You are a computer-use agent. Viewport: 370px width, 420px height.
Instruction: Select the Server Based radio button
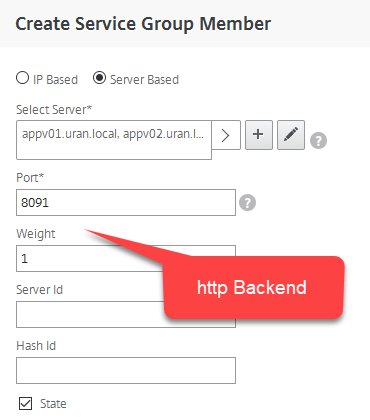(99, 78)
